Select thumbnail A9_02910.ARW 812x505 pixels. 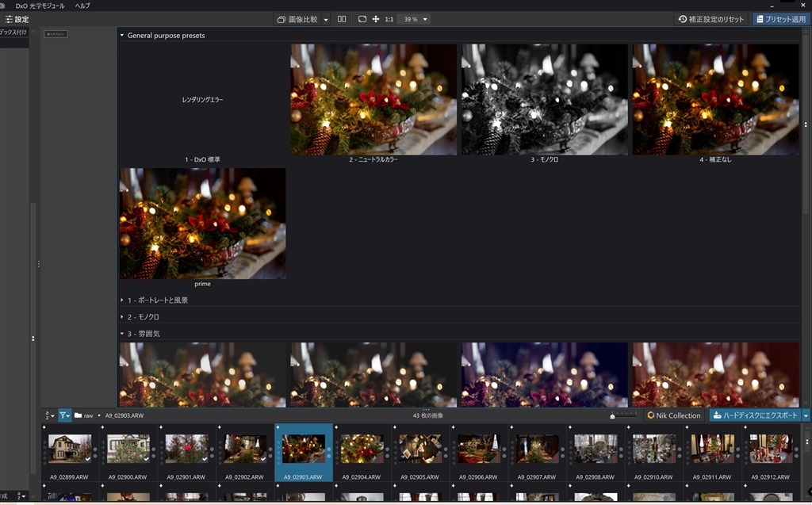654,448
